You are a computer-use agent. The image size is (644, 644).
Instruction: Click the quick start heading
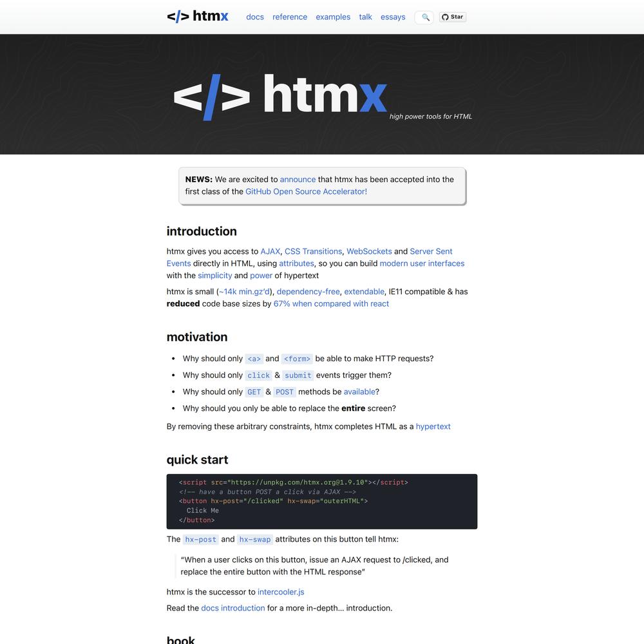pyautogui.click(x=197, y=460)
